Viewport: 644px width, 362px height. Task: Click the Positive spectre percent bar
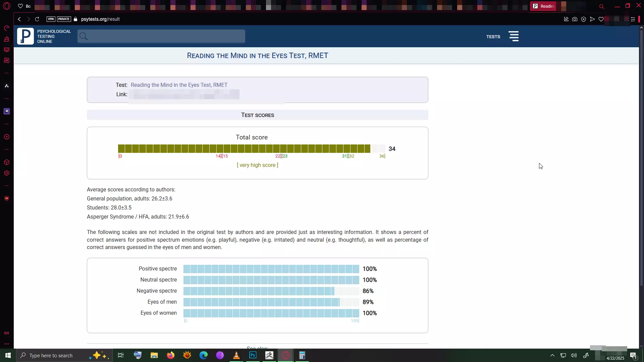[x=271, y=269]
